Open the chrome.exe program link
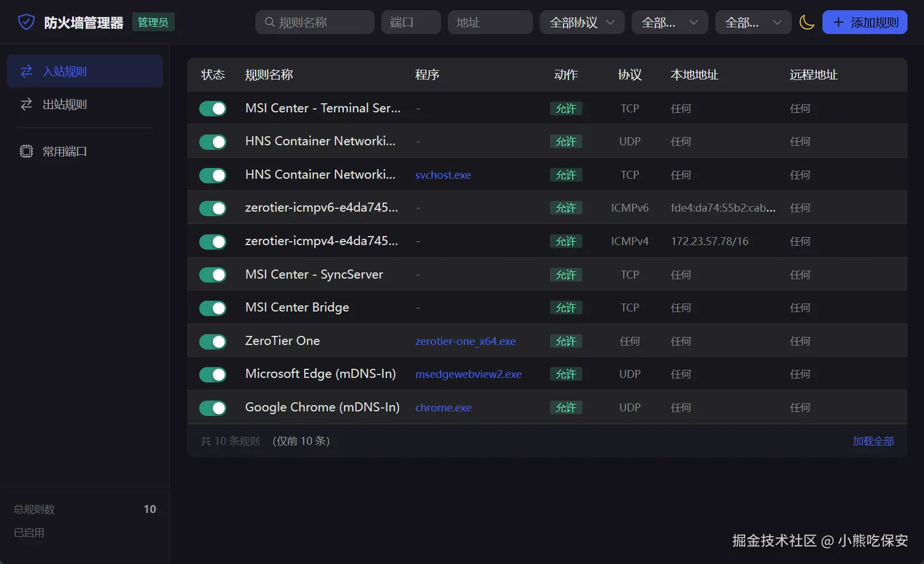The height and width of the screenshot is (564, 924). tap(443, 407)
